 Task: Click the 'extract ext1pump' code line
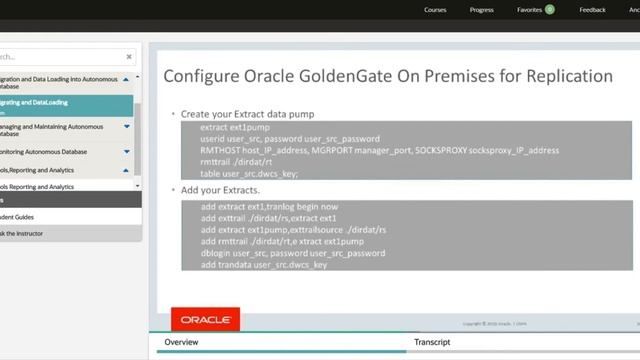(235, 127)
